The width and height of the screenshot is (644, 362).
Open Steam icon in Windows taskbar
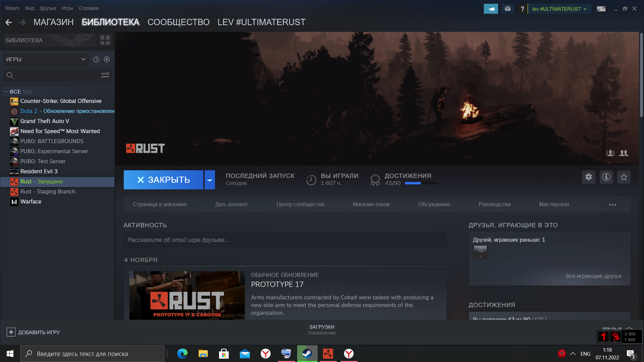pyautogui.click(x=307, y=354)
